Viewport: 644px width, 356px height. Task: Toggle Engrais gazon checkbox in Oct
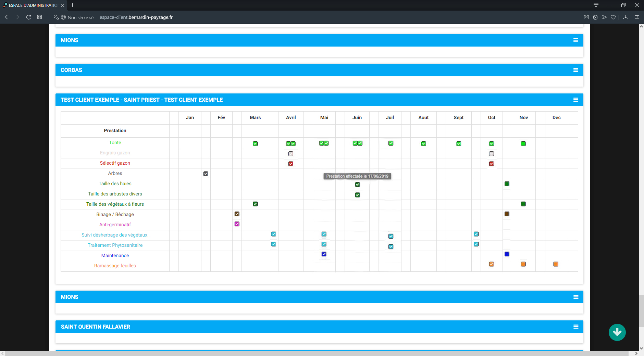point(492,154)
